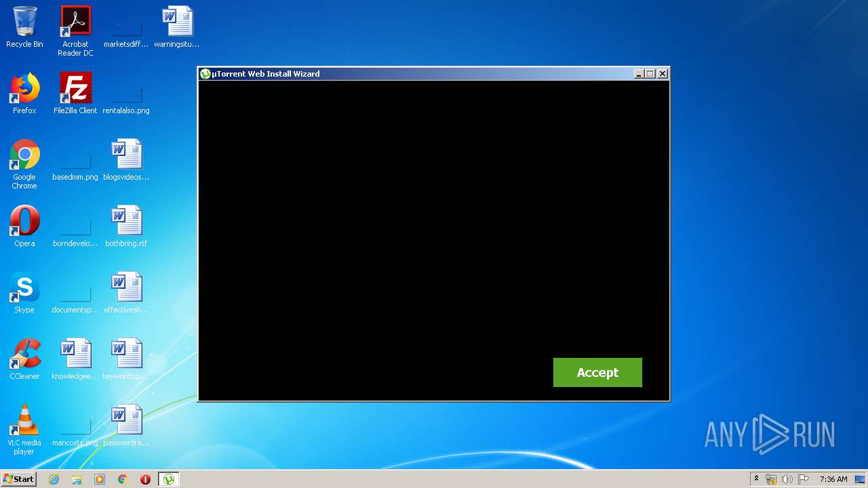Viewport: 868px width, 488px height.
Task: Select the knowledgee Word document
Action: [75, 359]
